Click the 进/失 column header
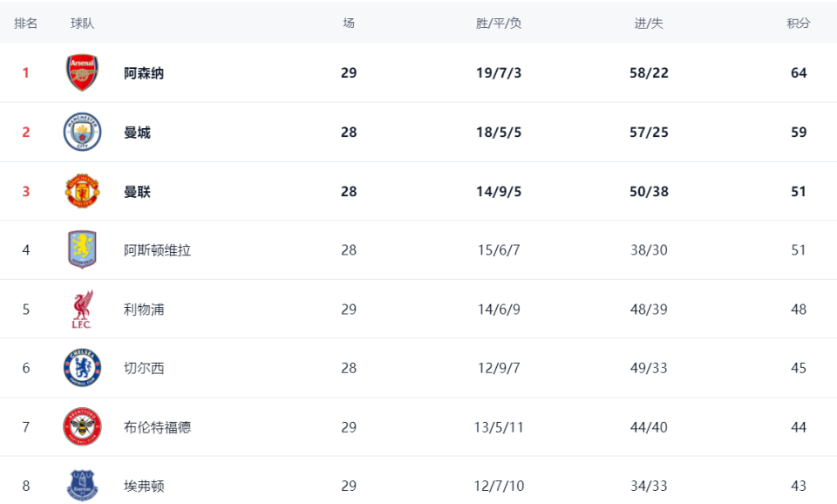Image resolution: width=837 pixels, height=504 pixels. click(x=649, y=24)
